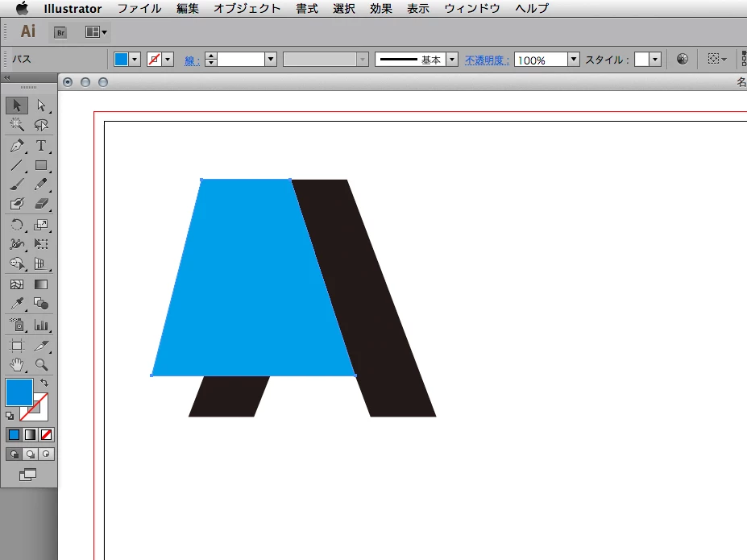The height and width of the screenshot is (560, 747).
Task: Select the Pen tool
Action: pos(17,146)
